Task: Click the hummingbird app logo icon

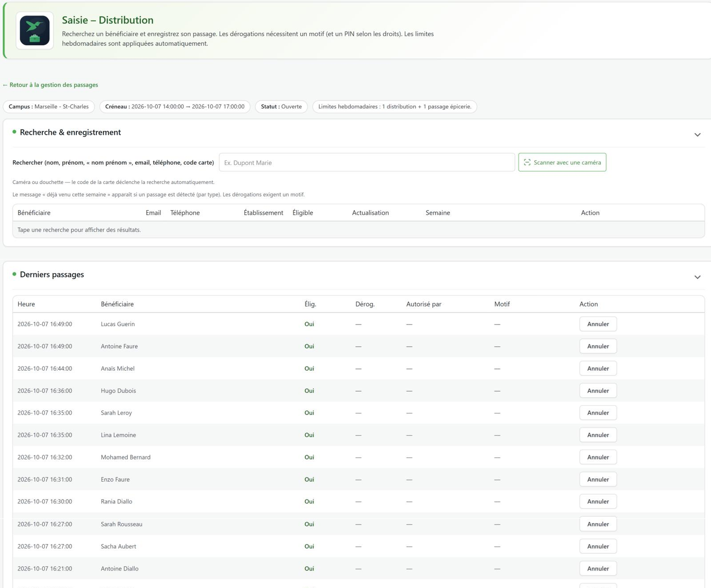Action: click(x=35, y=31)
